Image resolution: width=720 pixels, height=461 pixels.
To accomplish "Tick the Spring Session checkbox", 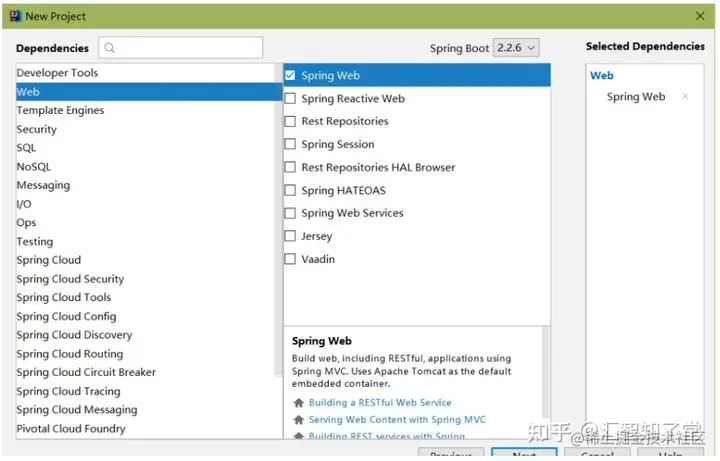I will [290, 144].
